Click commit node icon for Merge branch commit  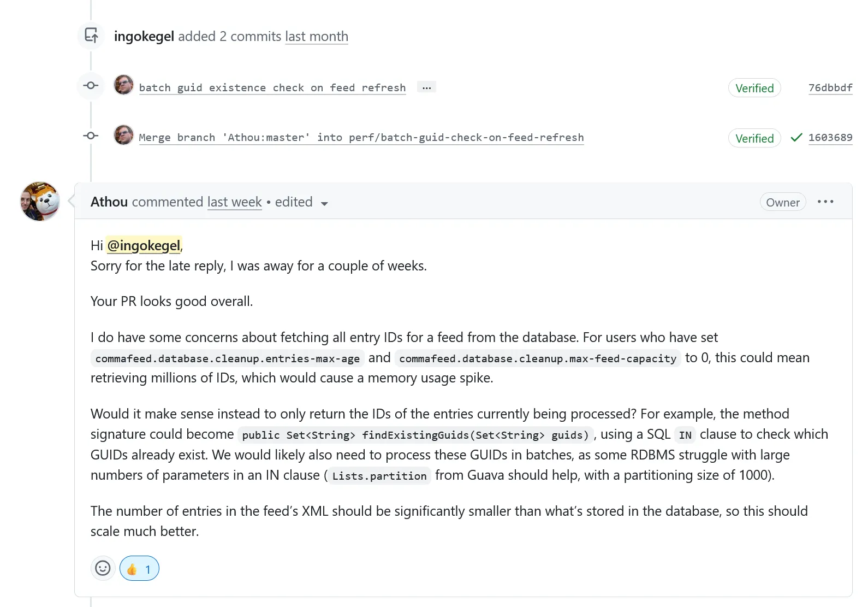tap(91, 135)
